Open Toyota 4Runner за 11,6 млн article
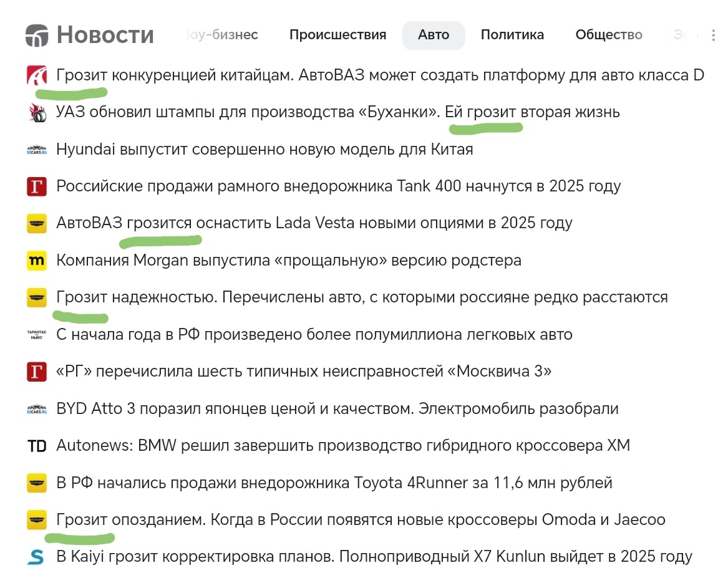 point(334,483)
